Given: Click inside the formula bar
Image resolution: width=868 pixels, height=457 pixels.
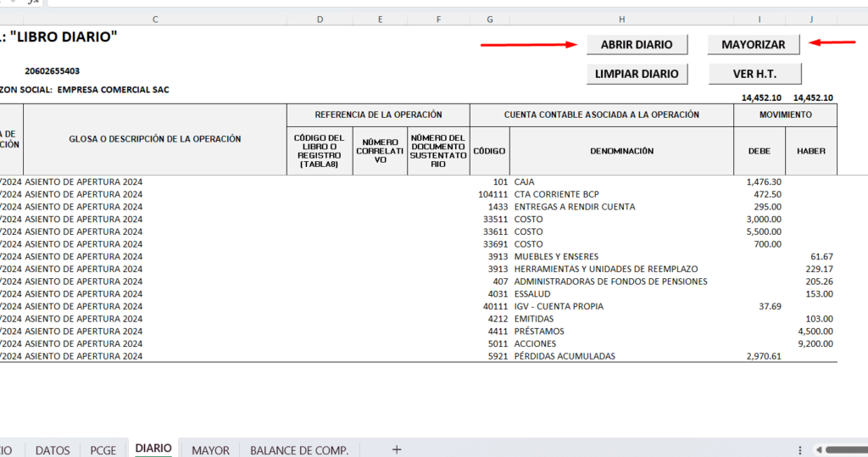Looking at the screenshot, I should (x=424, y=3).
